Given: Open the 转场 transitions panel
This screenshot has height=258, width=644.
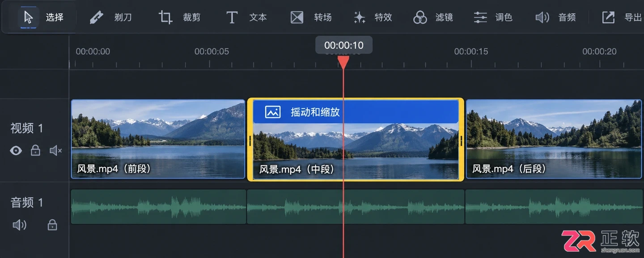Looking at the screenshot, I should pos(311,17).
